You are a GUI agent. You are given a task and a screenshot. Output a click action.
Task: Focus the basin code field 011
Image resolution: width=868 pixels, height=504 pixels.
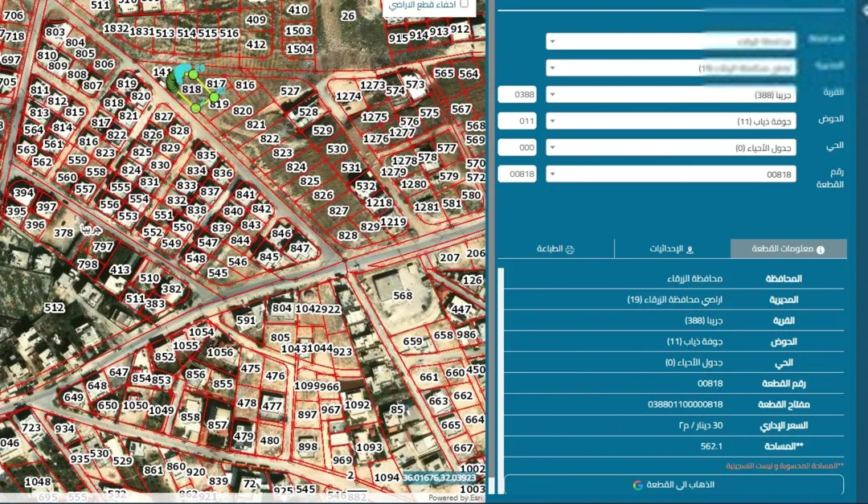coord(517,121)
